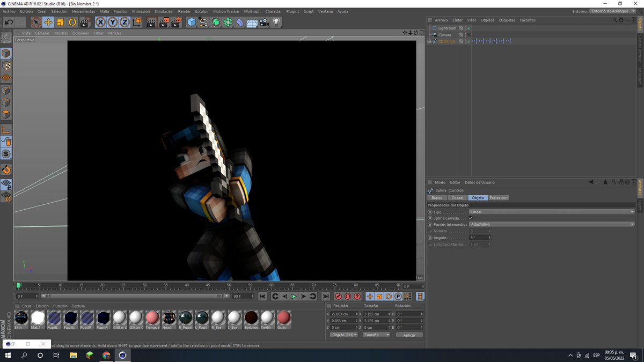Switch to the Coord. tab
644x362 pixels.
(x=457, y=198)
